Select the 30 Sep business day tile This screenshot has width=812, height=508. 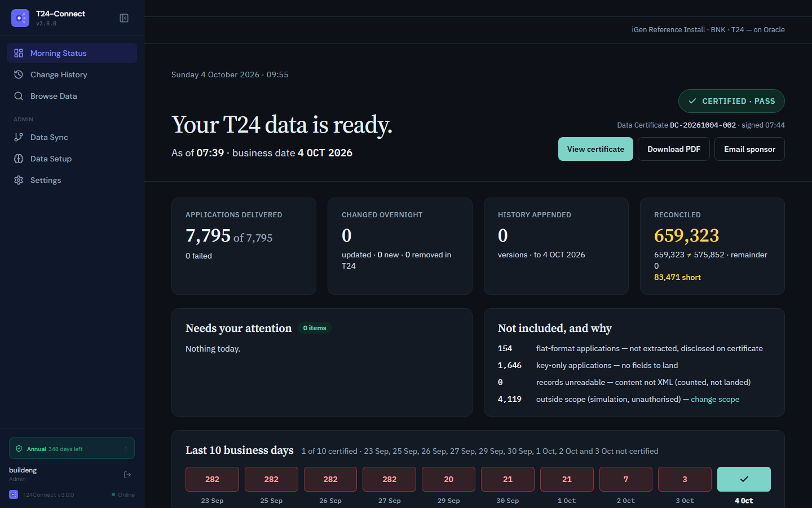(507, 479)
